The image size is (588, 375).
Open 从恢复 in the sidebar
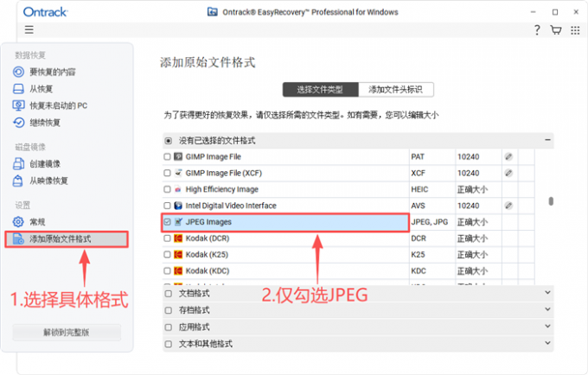(42, 89)
